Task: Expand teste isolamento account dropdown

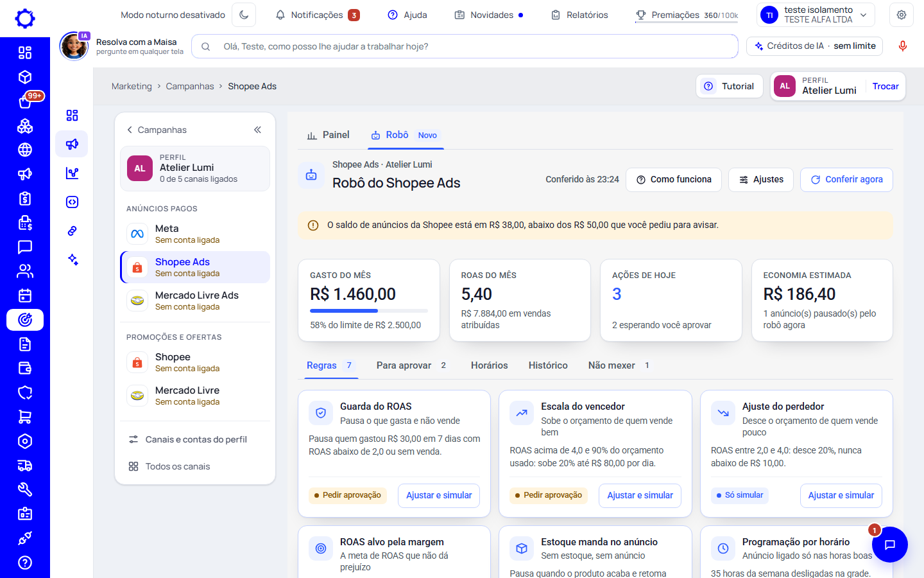Action: [815, 15]
